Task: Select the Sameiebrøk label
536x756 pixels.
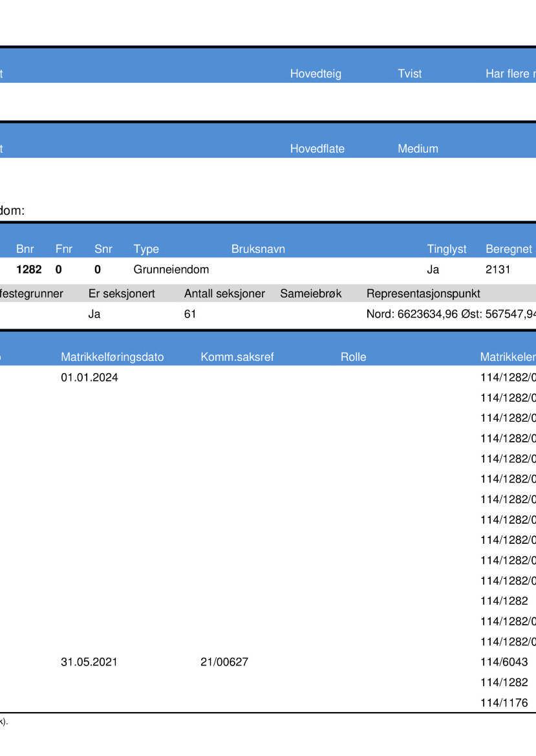Action: [x=311, y=294]
